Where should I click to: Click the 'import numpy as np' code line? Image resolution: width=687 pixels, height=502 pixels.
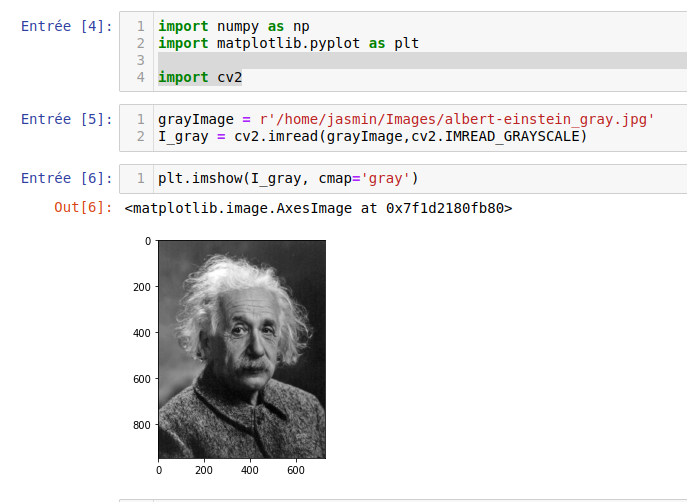pyautogui.click(x=233, y=25)
